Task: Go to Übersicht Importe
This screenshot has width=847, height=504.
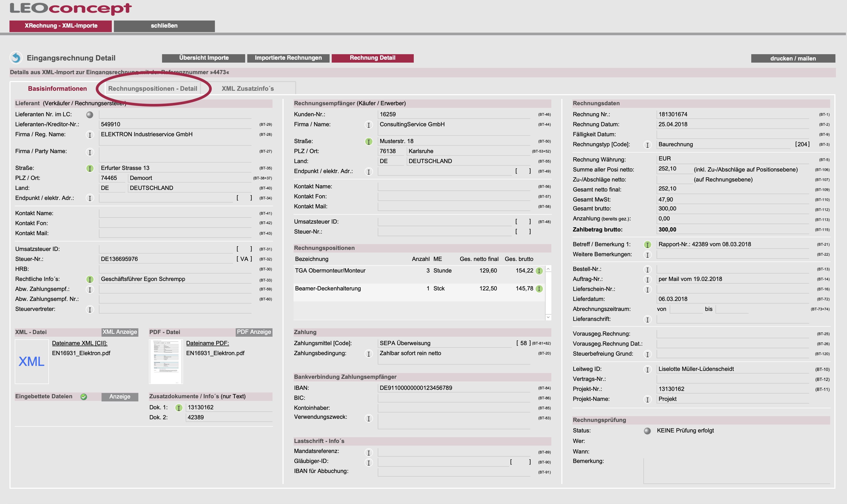Action: tap(204, 58)
